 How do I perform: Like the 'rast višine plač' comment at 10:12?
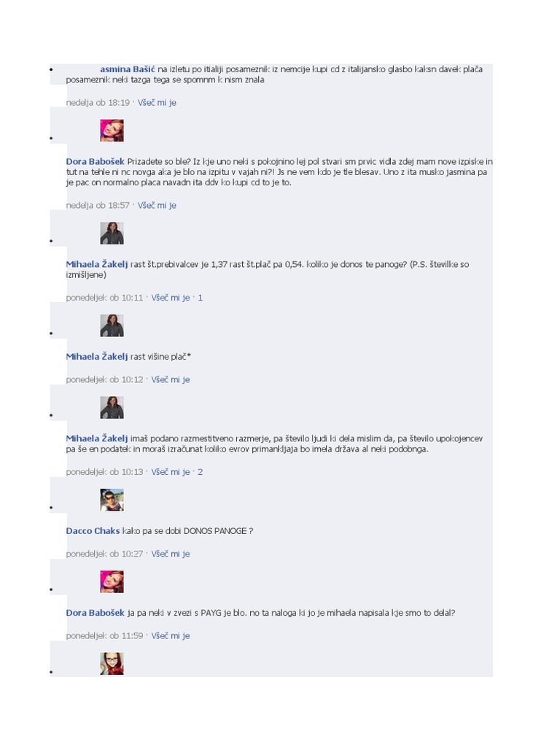pos(171,379)
